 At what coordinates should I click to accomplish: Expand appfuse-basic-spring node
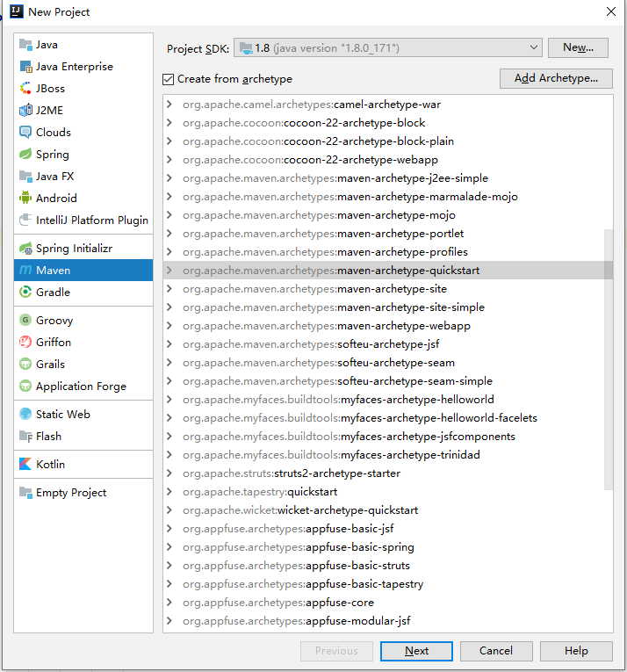169,547
